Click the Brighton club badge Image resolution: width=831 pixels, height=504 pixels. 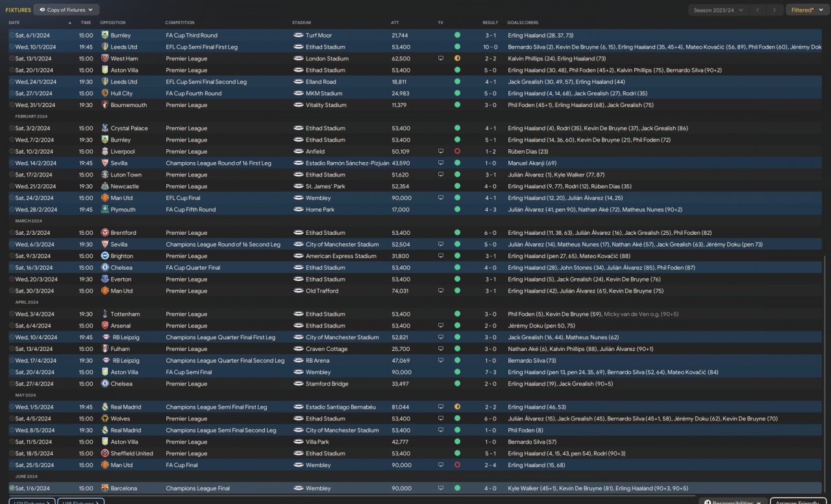tap(105, 256)
